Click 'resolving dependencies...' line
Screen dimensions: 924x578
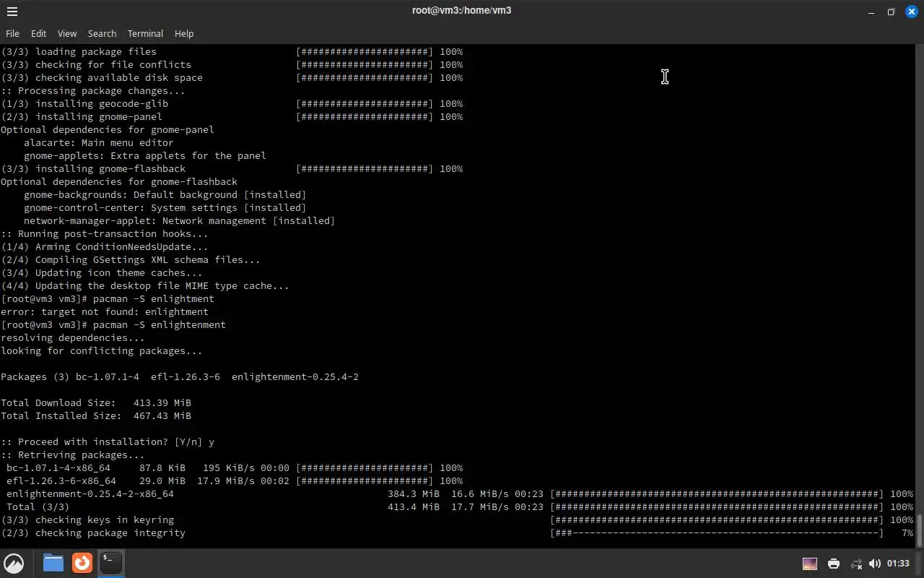click(73, 338)
